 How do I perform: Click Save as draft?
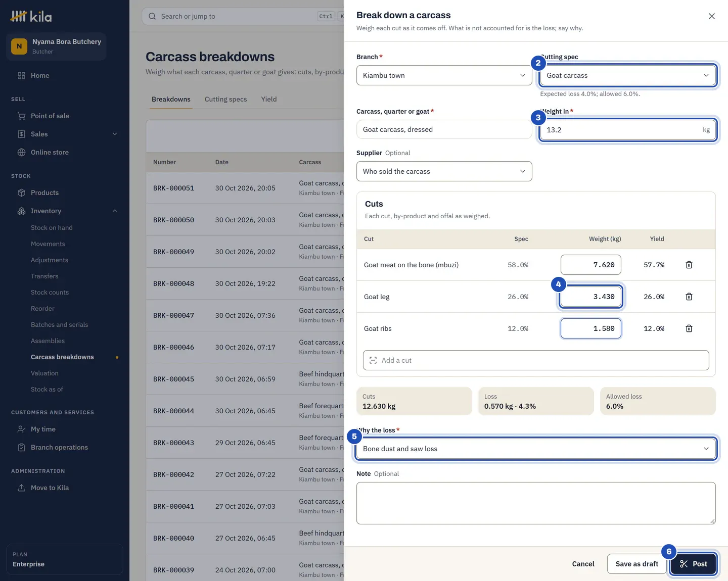tap(636, 564)
